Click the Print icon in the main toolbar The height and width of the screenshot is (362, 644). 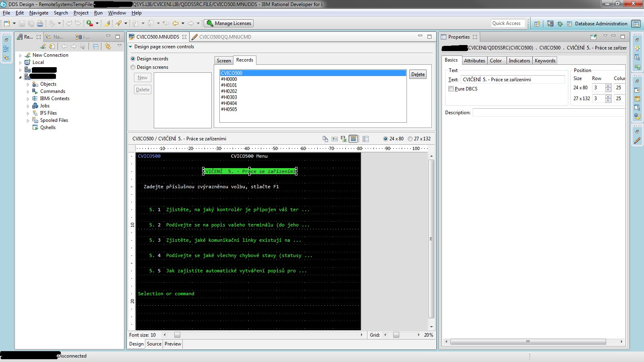tap(40, 23)
